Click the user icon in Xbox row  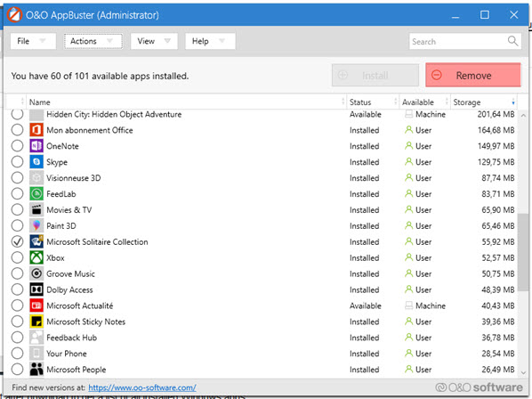[x=409, y=257]
